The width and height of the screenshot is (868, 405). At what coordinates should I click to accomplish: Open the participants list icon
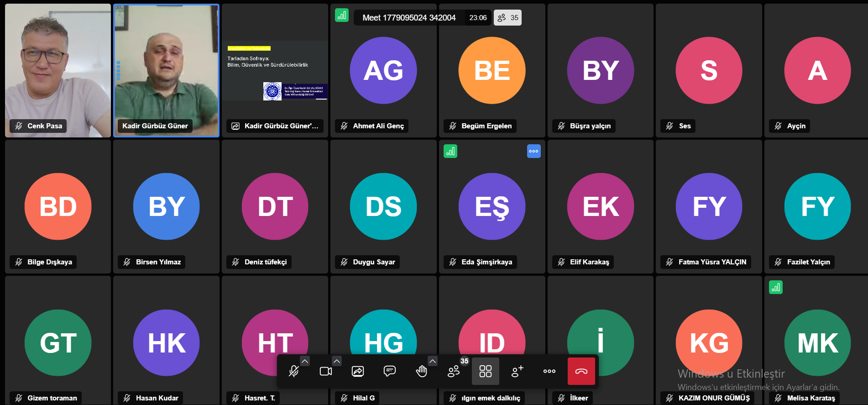tap(454, 371)
